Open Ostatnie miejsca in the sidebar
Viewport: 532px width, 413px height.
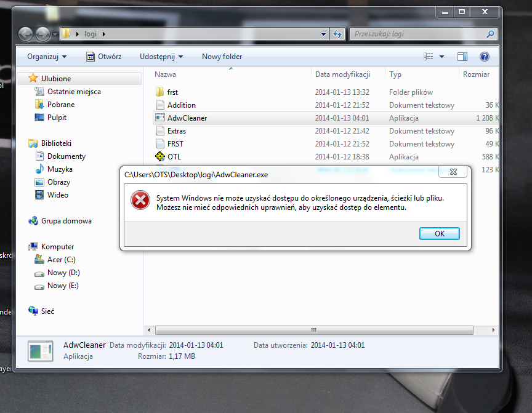68,92
